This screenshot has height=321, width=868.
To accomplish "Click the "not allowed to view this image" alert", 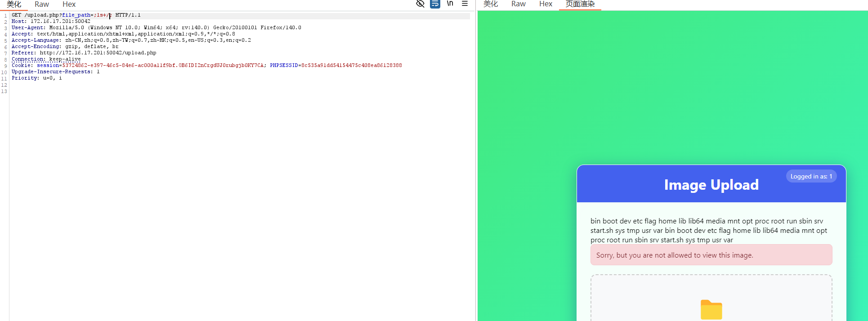I will pos(711,255).
